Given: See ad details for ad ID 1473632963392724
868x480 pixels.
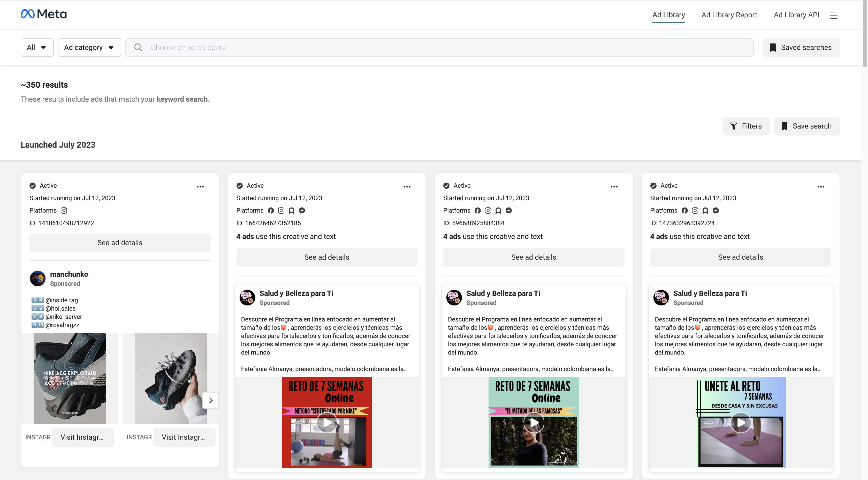Looking at the screenshot, I should (x=740, y=257).
